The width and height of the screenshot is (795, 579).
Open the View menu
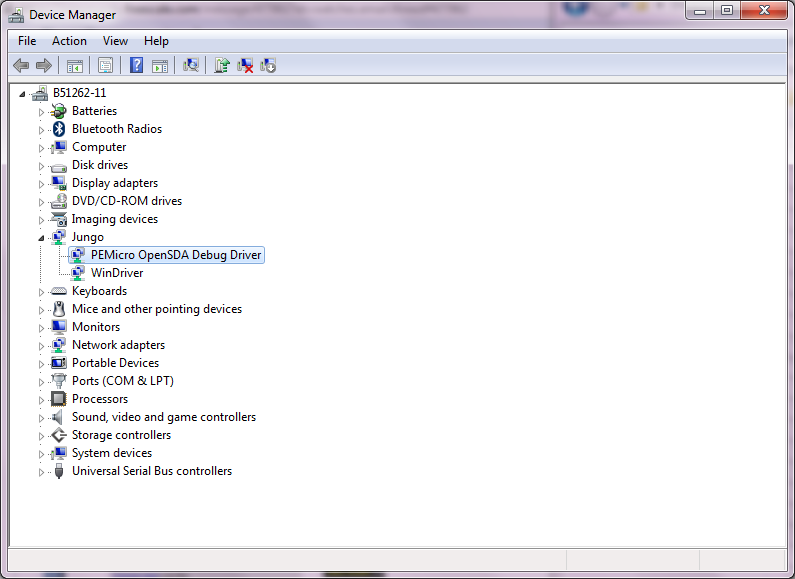pyautogui.click(x=115, y=41)
